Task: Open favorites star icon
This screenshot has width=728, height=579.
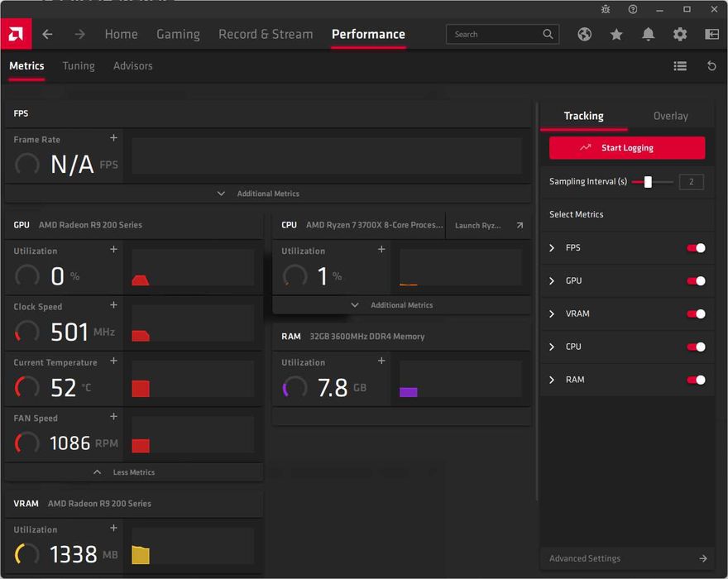Action: click(x=616, y=35)
